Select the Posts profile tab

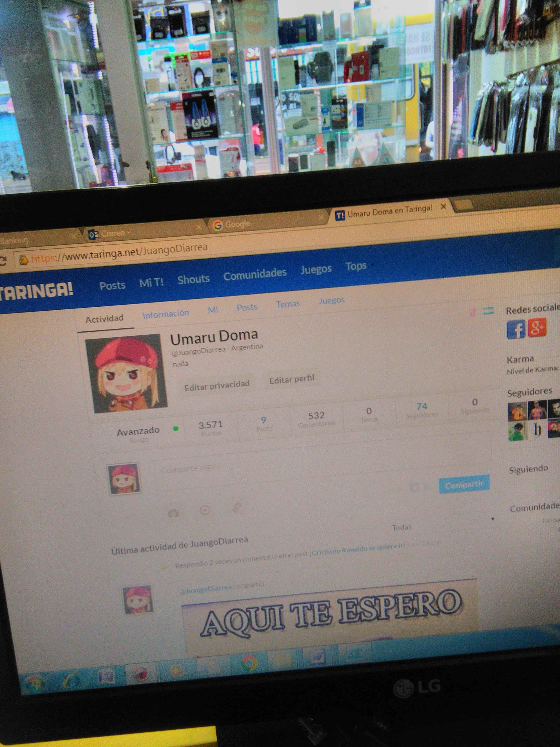(247, 307)
